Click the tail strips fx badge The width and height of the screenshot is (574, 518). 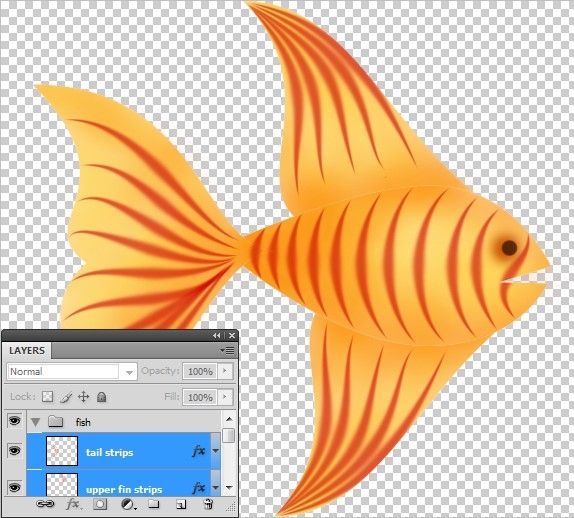(198, 451)
